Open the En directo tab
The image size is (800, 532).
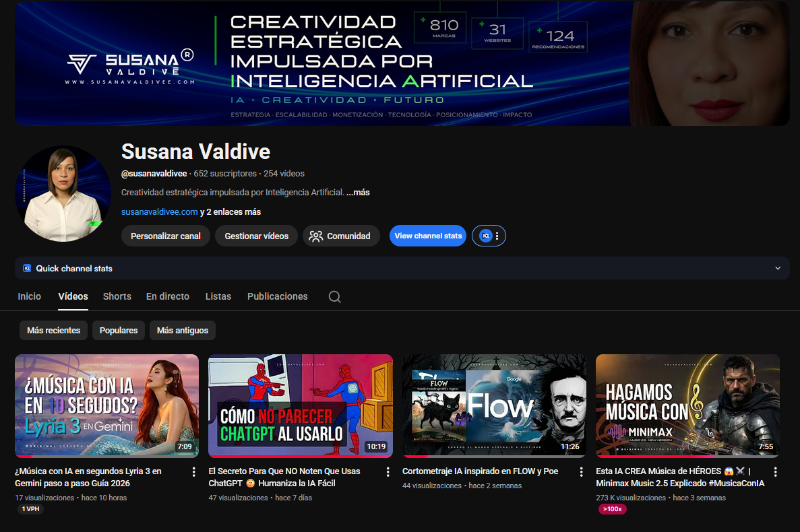point(167,296)
